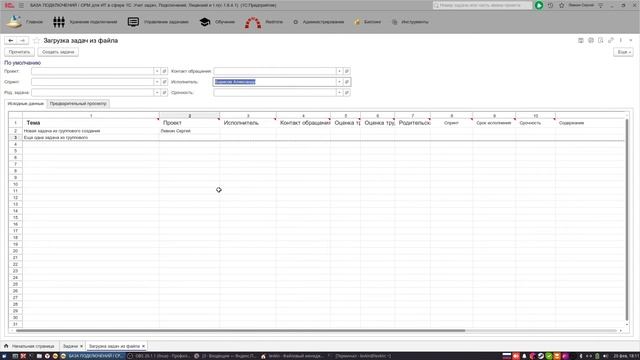Click the search field in the title bar
The image size is (640, 360).
click(x=482, y=5)
